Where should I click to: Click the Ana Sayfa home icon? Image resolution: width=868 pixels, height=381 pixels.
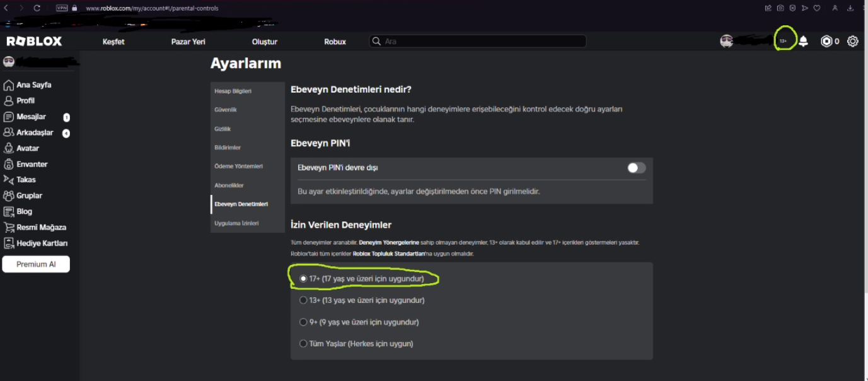[9, 85]
